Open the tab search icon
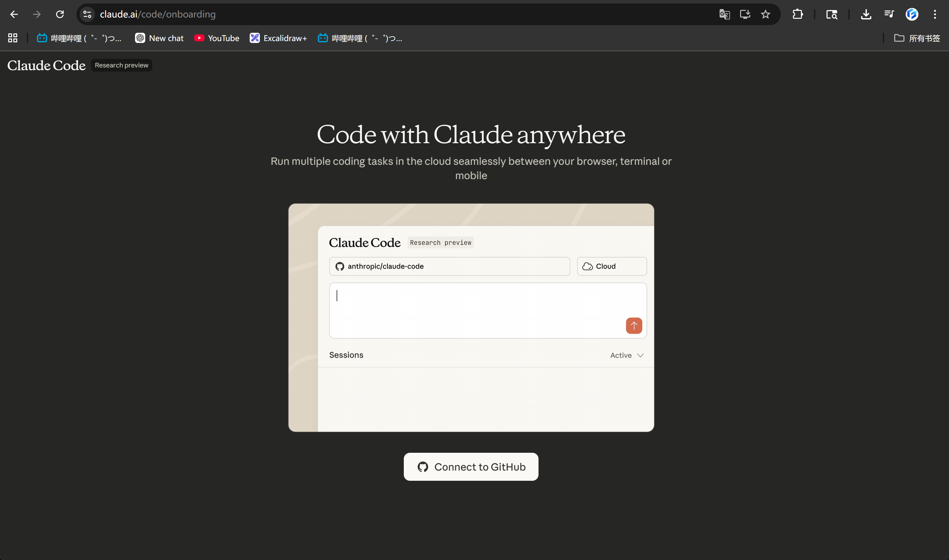The height and width of the screenshot is (560, 949). (x=831, y=14)
